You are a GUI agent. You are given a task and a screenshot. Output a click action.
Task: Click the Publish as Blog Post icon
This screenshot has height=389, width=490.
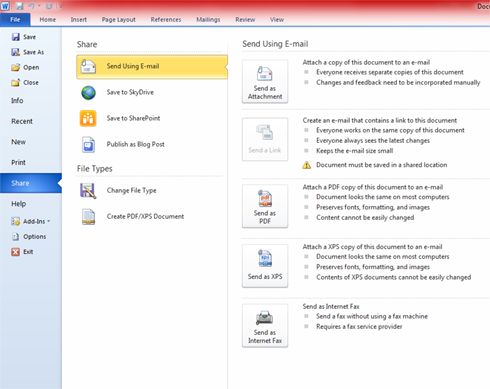[88, 144]
